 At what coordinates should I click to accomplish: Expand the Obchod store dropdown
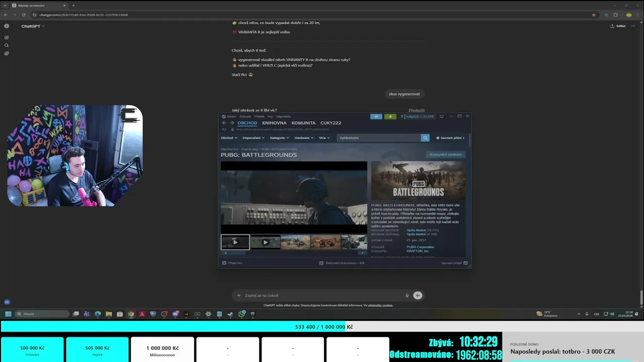point(228,138)
